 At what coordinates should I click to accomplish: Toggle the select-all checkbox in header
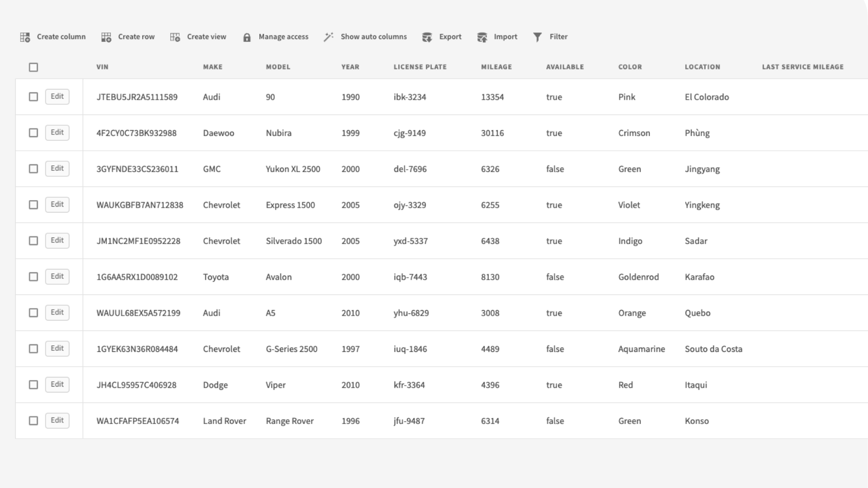[34, 67]
